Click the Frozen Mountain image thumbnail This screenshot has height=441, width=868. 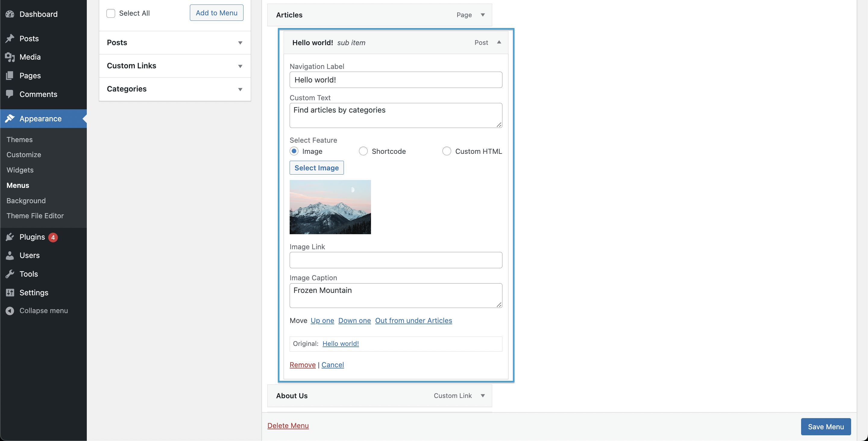point(330,207)
